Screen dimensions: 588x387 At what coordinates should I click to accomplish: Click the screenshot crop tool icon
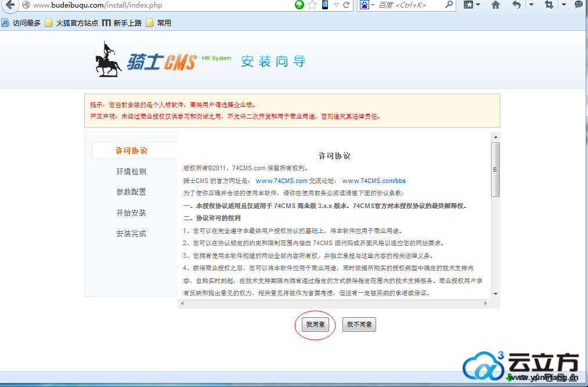point(549,5)
